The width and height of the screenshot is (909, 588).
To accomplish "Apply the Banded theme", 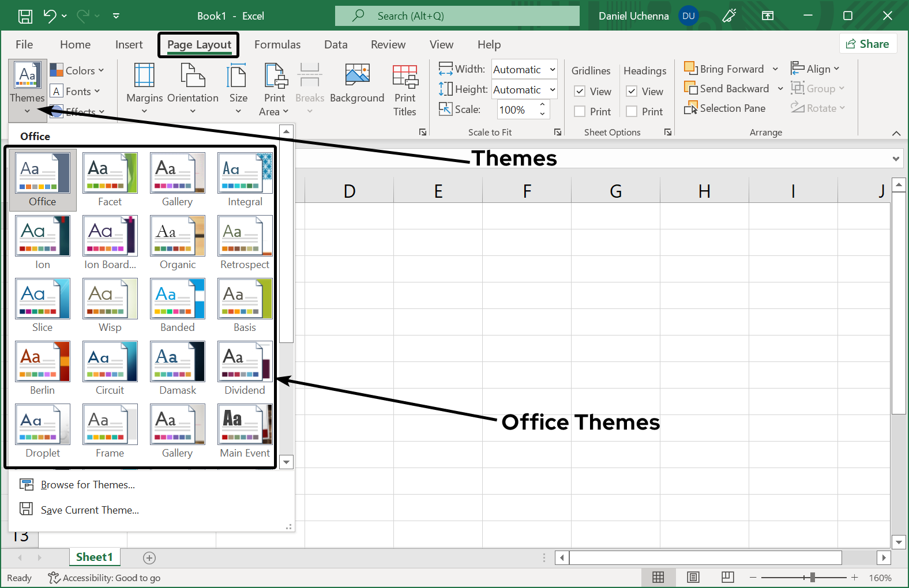I will [x=178, y=306].
